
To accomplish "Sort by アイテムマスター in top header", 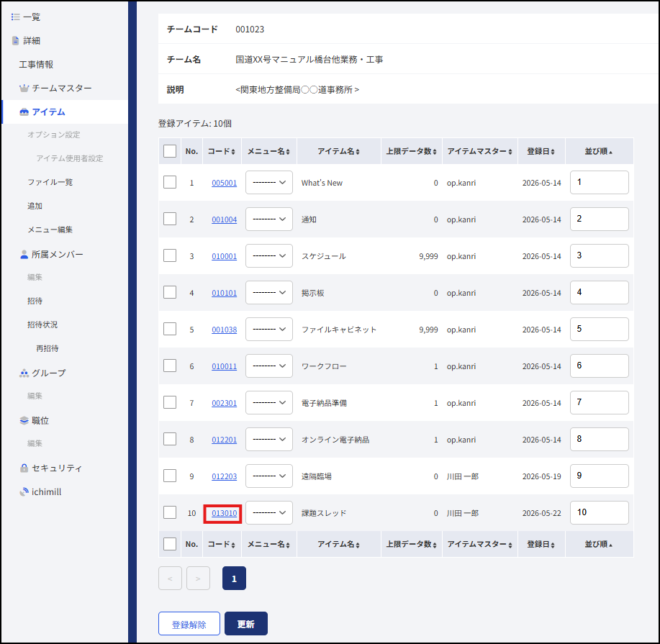I will point(479,151).
